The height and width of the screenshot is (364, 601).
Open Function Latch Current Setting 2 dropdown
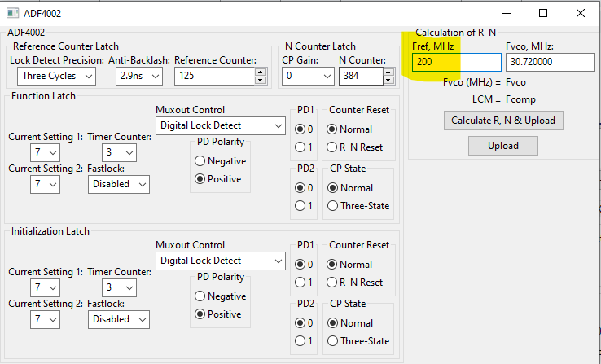(x=45, y=184)
